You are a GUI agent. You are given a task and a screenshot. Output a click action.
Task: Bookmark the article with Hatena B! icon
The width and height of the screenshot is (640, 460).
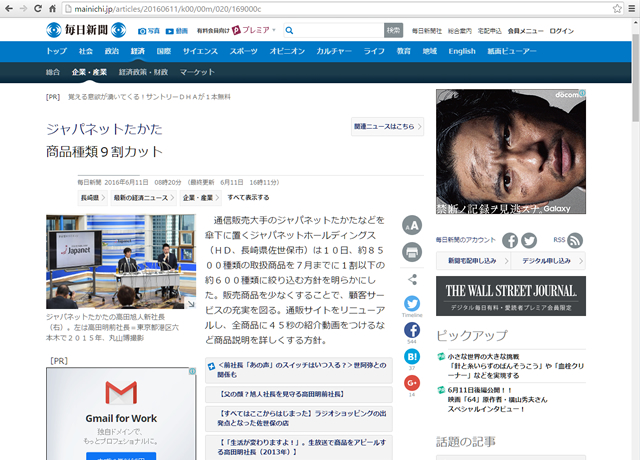pyautogui.click(x=411, y=357)
